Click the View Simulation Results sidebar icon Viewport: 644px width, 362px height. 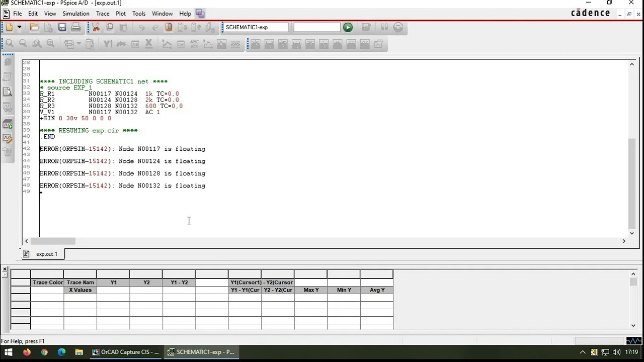coord(8,107)
